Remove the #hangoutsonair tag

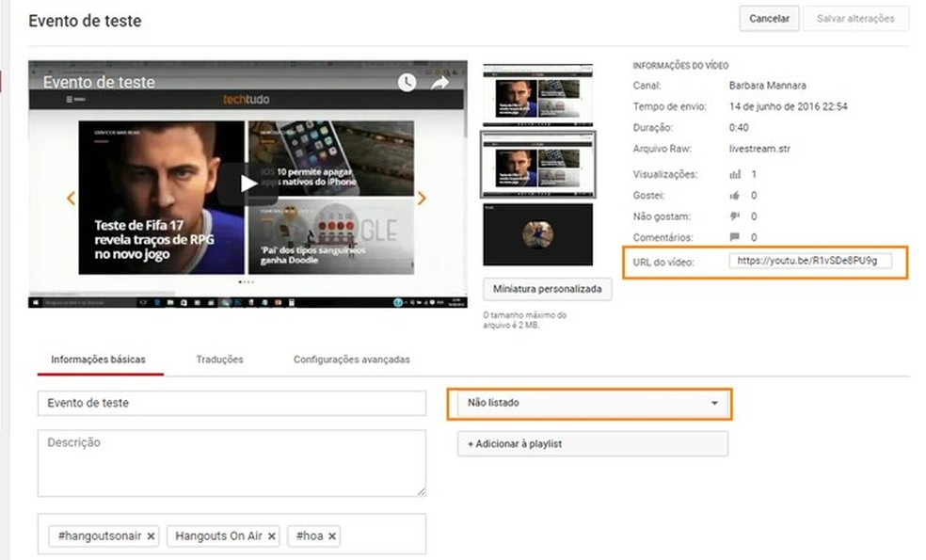pos(151,536)
